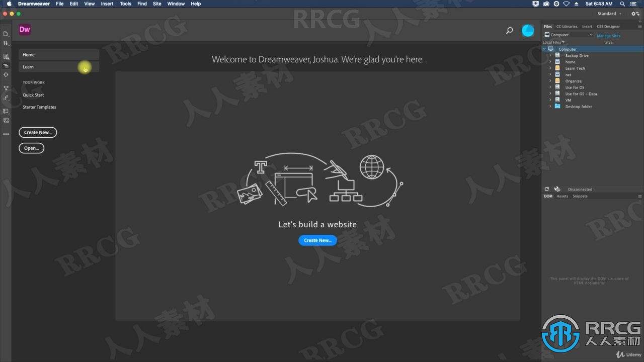Expand the Use for OS drive
Screen dimensions: 644x362
point(550,87)
